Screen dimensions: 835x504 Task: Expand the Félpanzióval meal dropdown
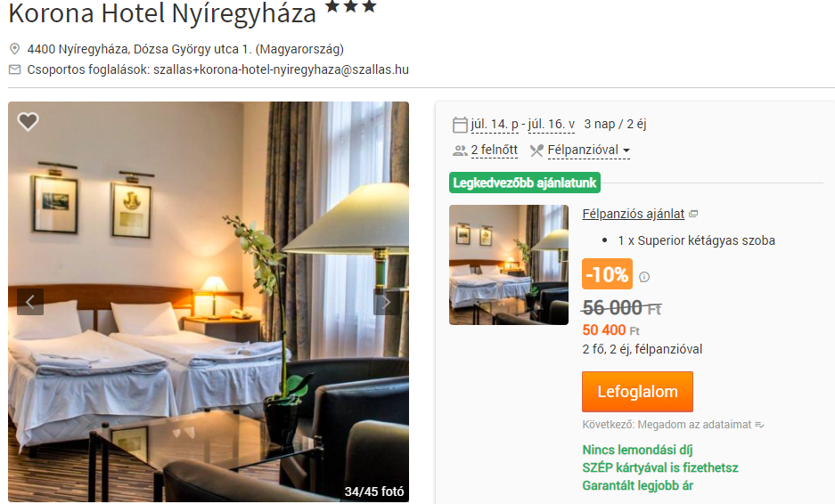[x=588, y=150]
